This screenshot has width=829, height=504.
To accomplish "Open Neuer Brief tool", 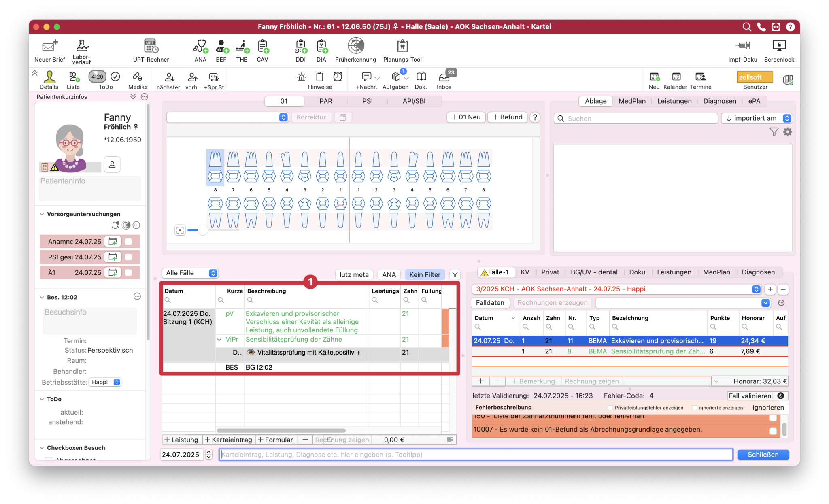I will 49,50.
